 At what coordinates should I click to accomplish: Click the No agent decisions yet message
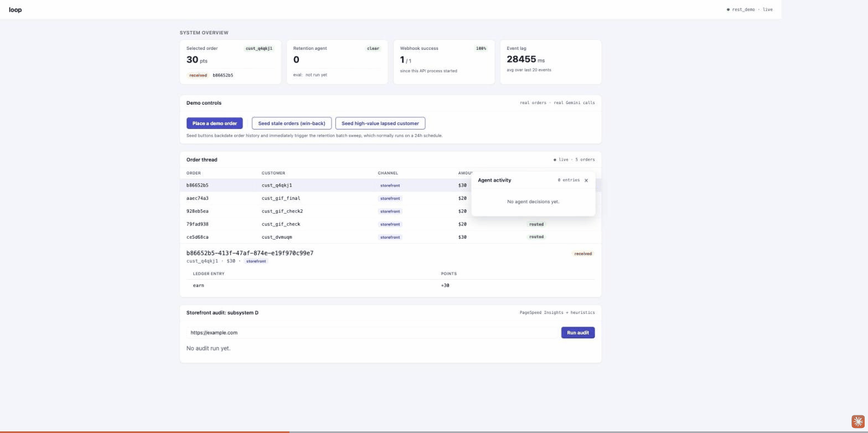pos(533,202)
